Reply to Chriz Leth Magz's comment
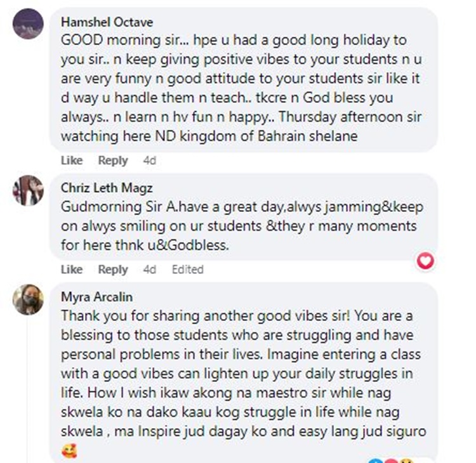This screenshot has width=476, height=463. tap(113, 270)
